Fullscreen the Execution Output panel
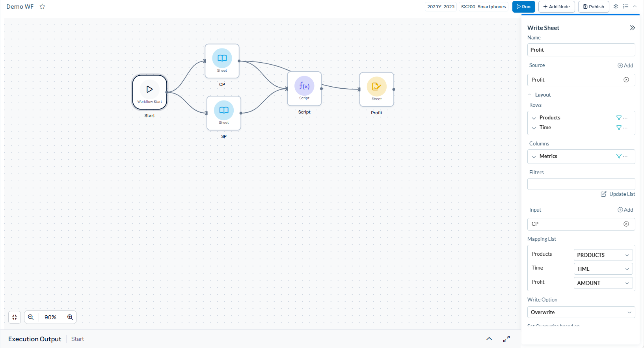 coord(506,339)
